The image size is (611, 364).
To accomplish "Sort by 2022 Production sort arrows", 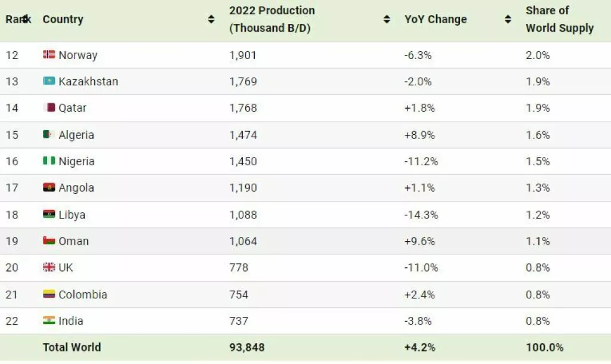I will pyautogui.click(x=387, y=19).
